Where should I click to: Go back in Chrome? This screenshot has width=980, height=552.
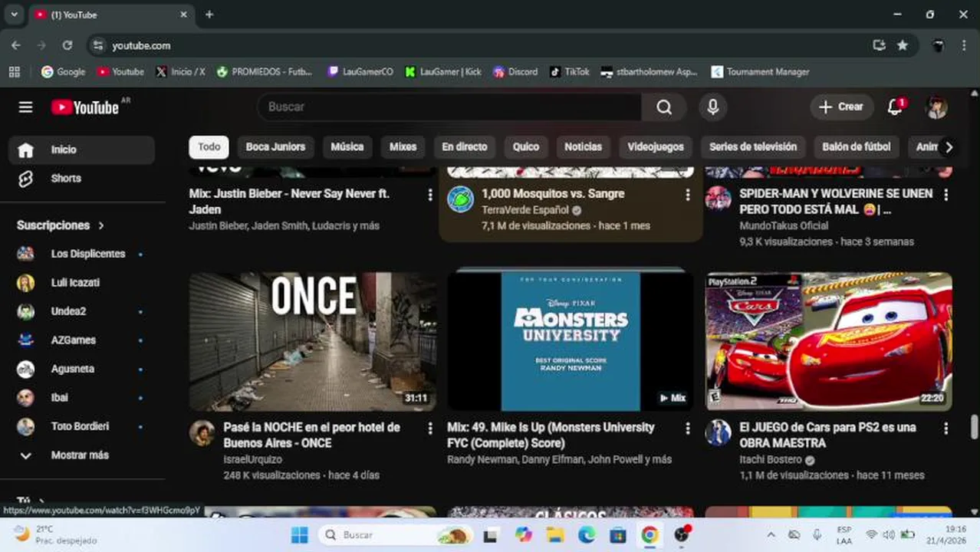[16, 46]
